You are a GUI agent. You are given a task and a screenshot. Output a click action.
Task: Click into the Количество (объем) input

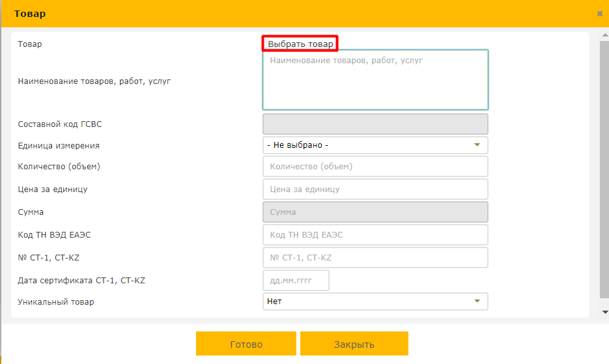[x=375, y=167]
